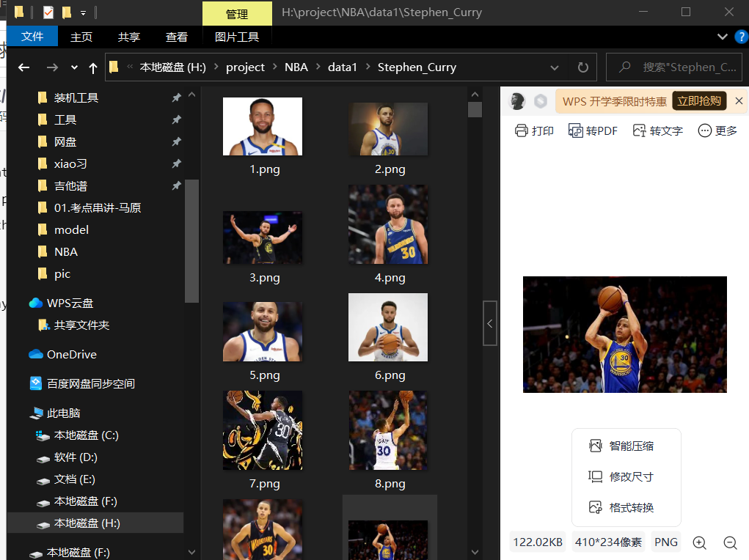Open OneDrive in navigation pane
The width and height of the screenshot is (749, 560).
click(72, 354)
